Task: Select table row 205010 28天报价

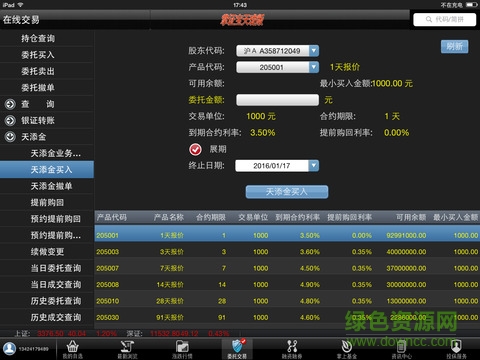Action: (287, 301)
